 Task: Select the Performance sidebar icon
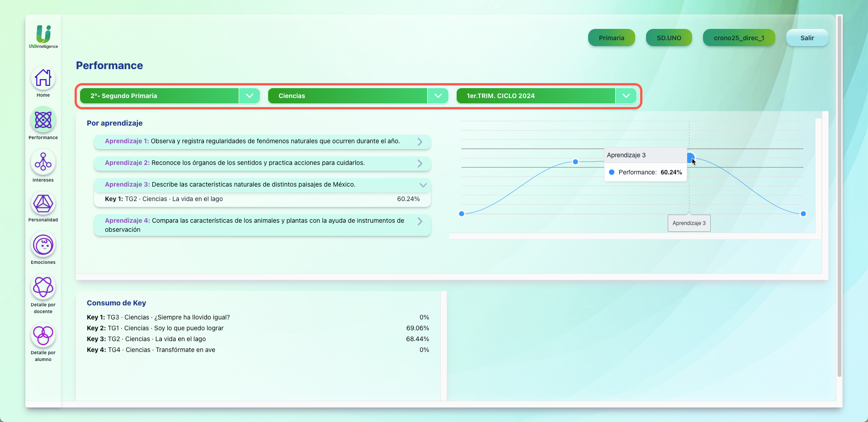(43, 120)
